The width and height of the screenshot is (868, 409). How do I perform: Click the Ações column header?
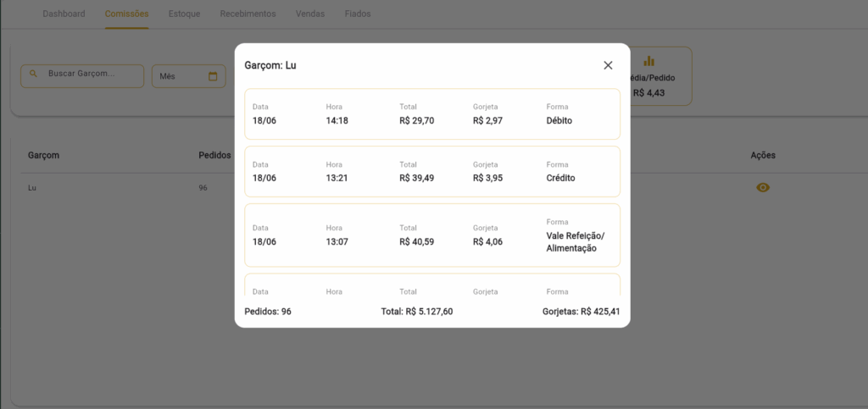pos(763,155)
